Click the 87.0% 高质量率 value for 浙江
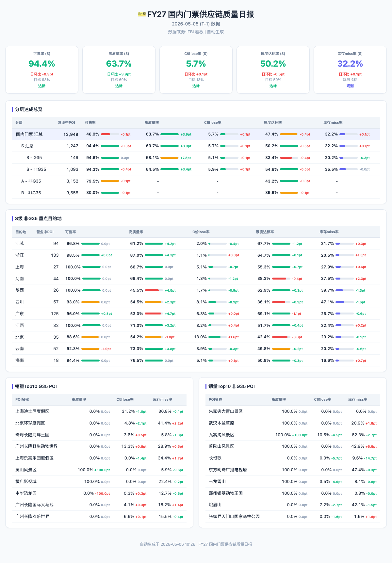This screenshot has width=392, height=563. coord(137,255)
